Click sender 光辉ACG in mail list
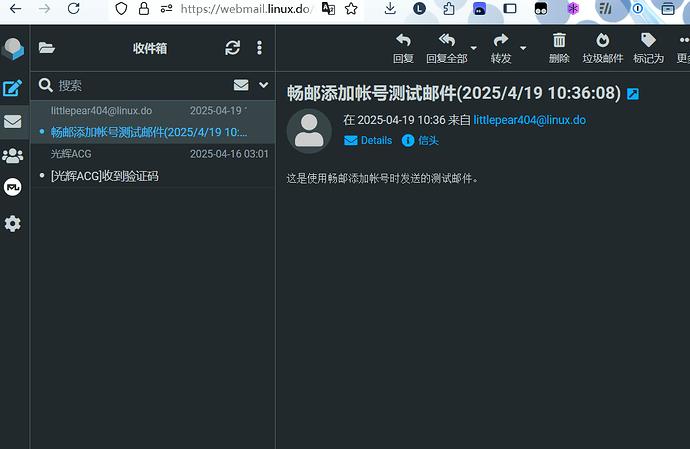Image resolution: width=690 pixels, height=449 pixels. tap(71, 154)
